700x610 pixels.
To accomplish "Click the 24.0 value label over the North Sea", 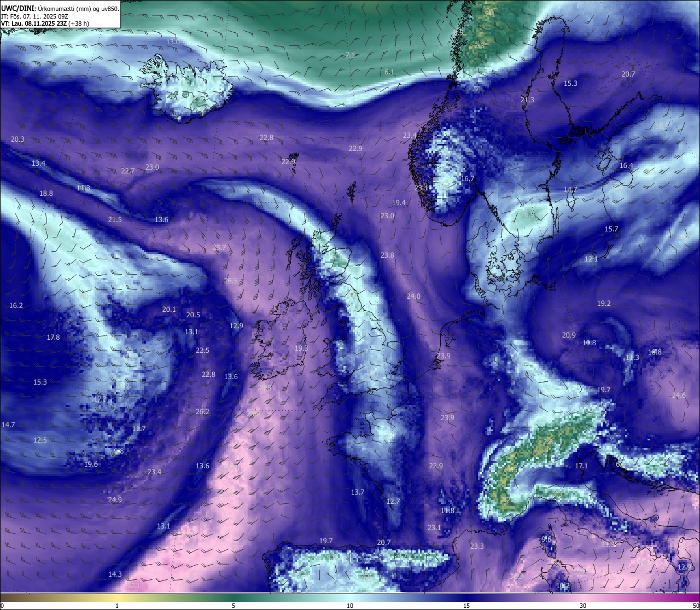I will coord(413,296).
